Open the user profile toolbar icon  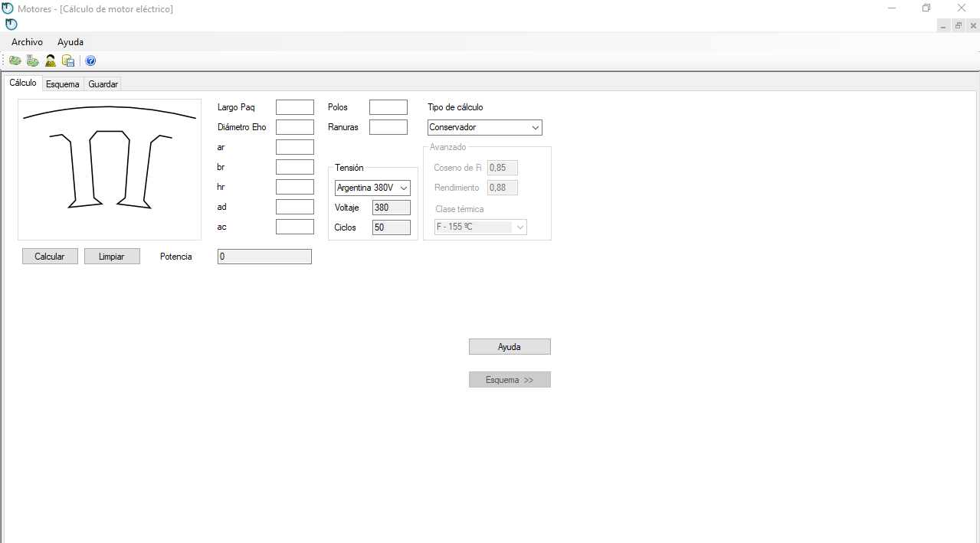point(51,61)
